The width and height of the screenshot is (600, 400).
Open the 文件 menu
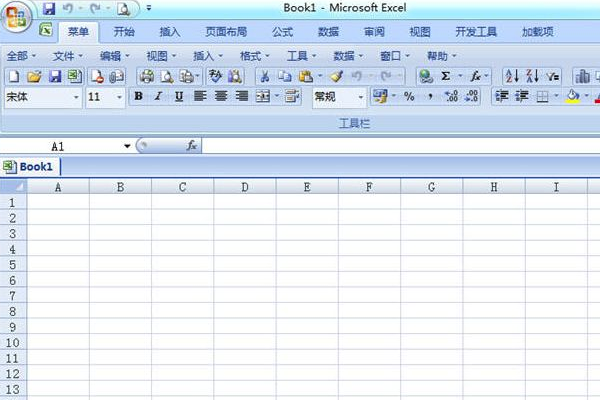(68, 56)
